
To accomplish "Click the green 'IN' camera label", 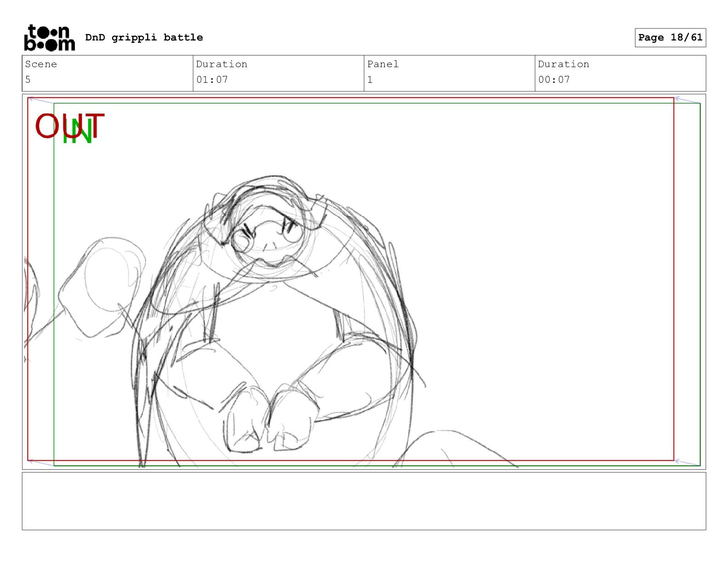I will (78, 131).
